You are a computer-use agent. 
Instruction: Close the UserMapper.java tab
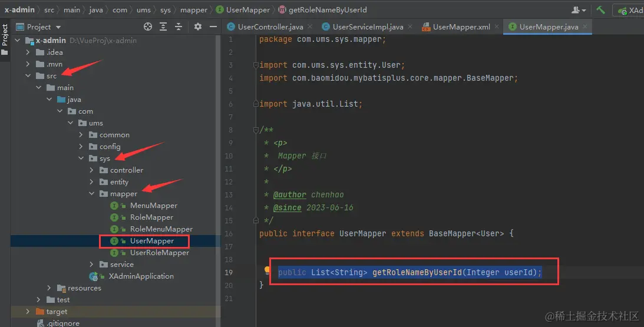click(585, 27)
